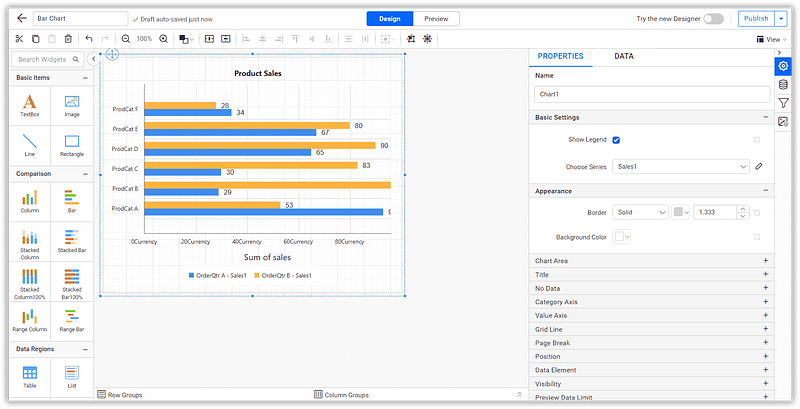Select the List data region widget
Image resolution: width=800 pixels, height=409 pixels.
click(x=72, y=377)
